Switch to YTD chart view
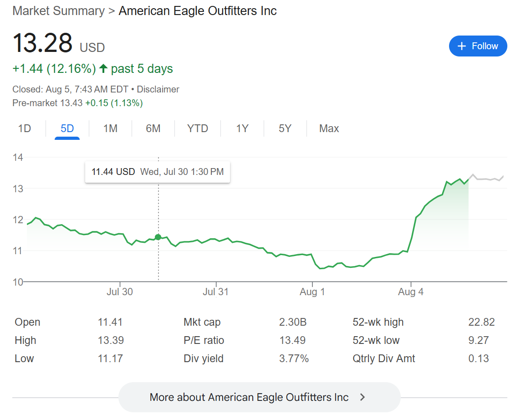 point(197,128)
